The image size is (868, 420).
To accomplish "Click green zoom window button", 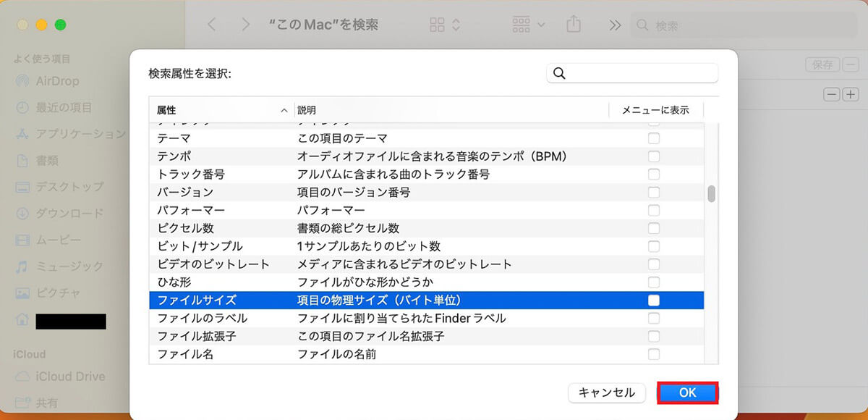I will tap(61, 25).
